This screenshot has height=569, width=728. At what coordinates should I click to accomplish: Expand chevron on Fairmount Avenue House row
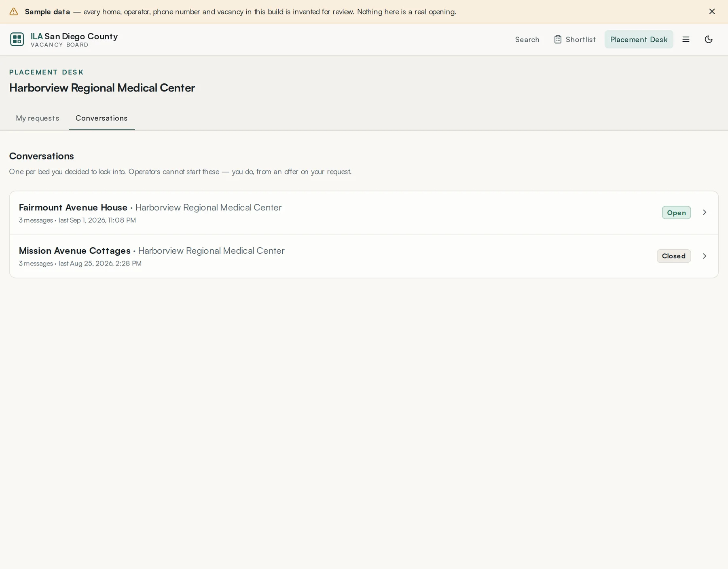click(705, 212)
